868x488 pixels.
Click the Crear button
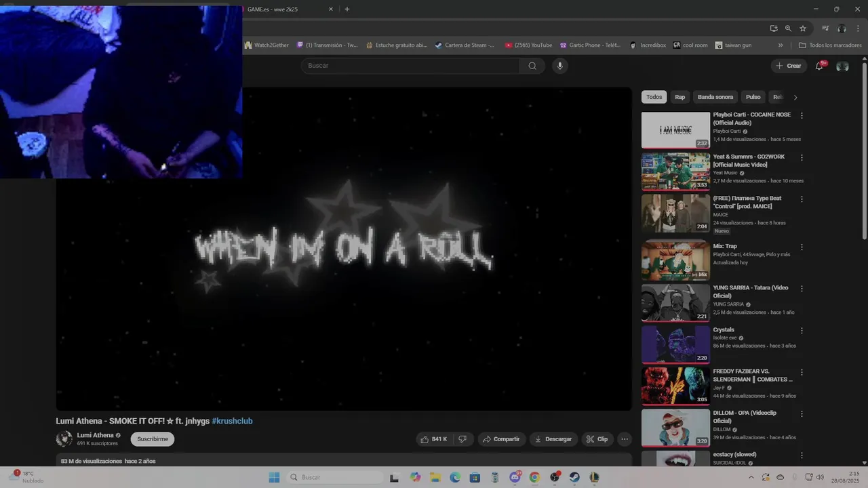(788, 66)
